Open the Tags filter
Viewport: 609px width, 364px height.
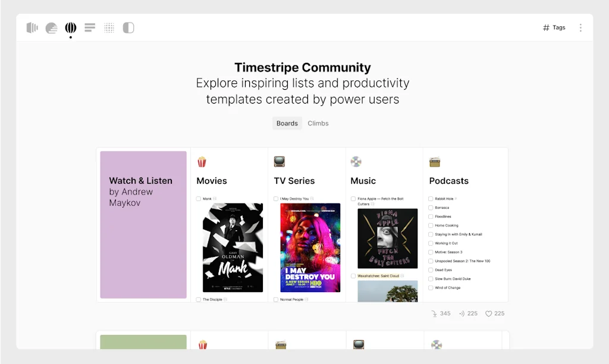point(553,27)
